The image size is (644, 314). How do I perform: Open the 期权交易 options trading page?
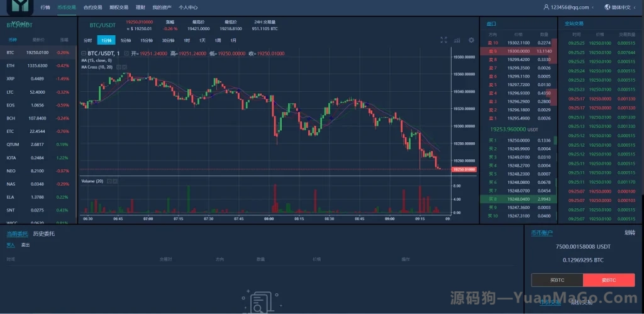pyautogui.click(x=119, y=7)
